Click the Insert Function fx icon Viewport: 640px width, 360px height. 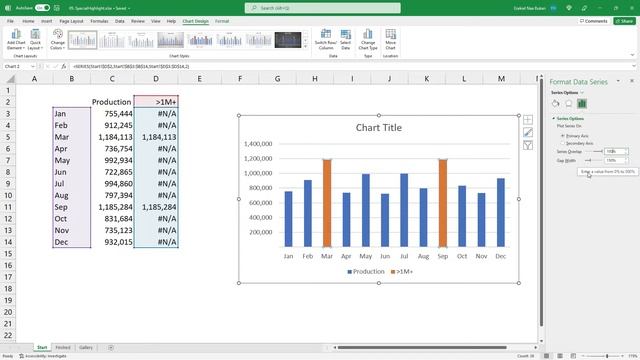[64, 66]
